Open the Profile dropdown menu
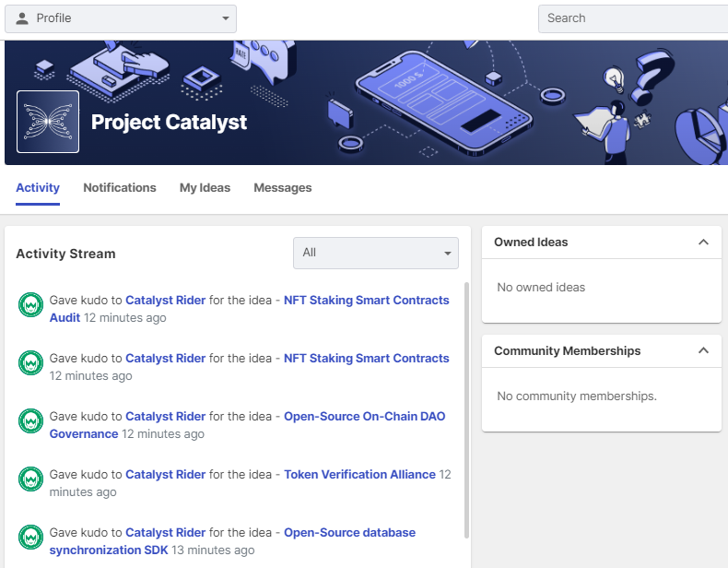The height and width of the screenshot is (568, 728). (120, 18)
